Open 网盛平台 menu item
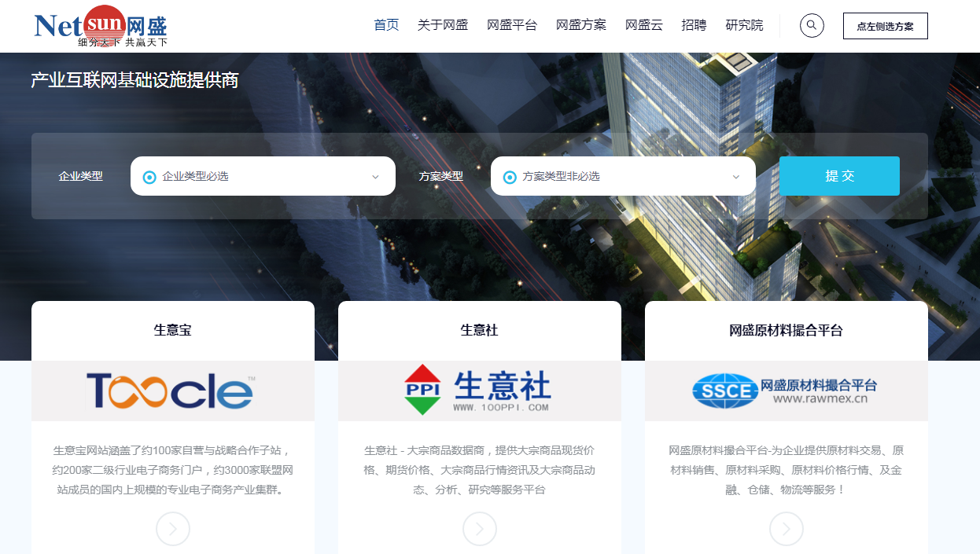This screenshot has height=554, width=980. [x=512, y=25]
